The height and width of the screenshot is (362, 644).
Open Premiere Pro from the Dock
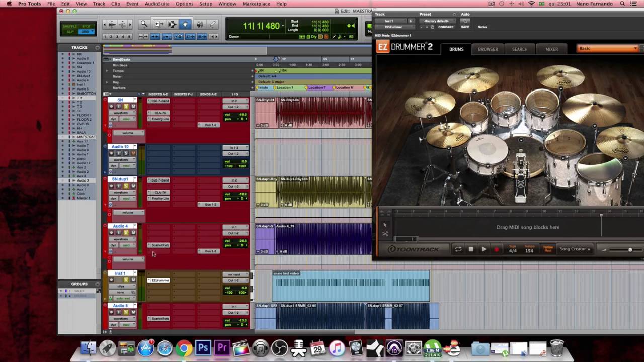(x=222, y=348)
